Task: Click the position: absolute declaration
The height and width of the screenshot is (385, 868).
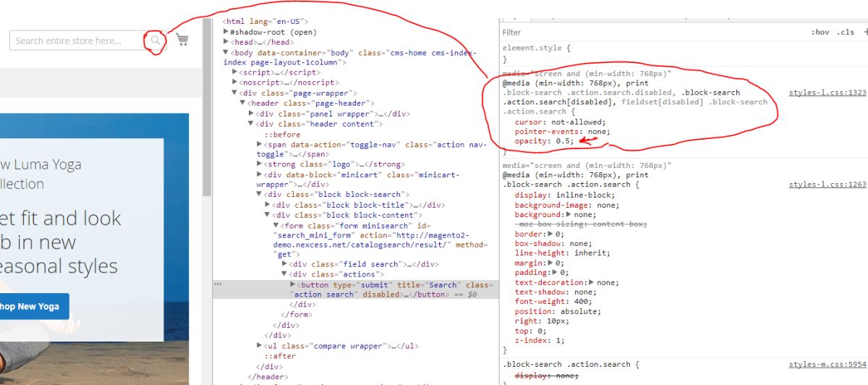Action: tap(558, 311)
